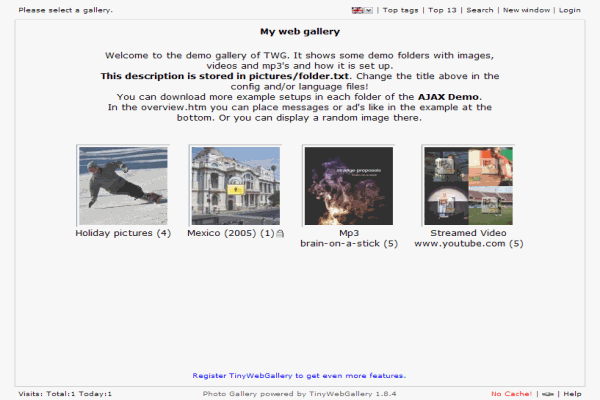
Task: Open the Mexico building thumbnail
Action: click(235, 186)
